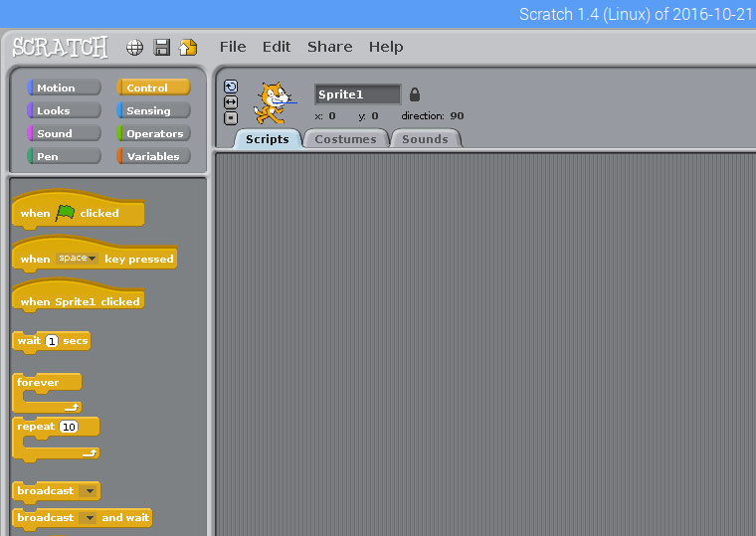Click the share project folder icon
756x536 pixels.
pos(187,47)
